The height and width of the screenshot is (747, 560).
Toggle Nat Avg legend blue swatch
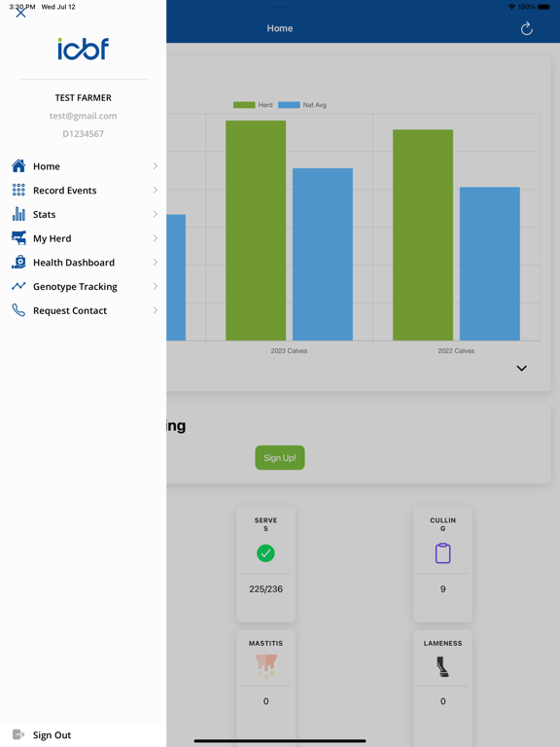pyautogui.click(x=289, y=105)
